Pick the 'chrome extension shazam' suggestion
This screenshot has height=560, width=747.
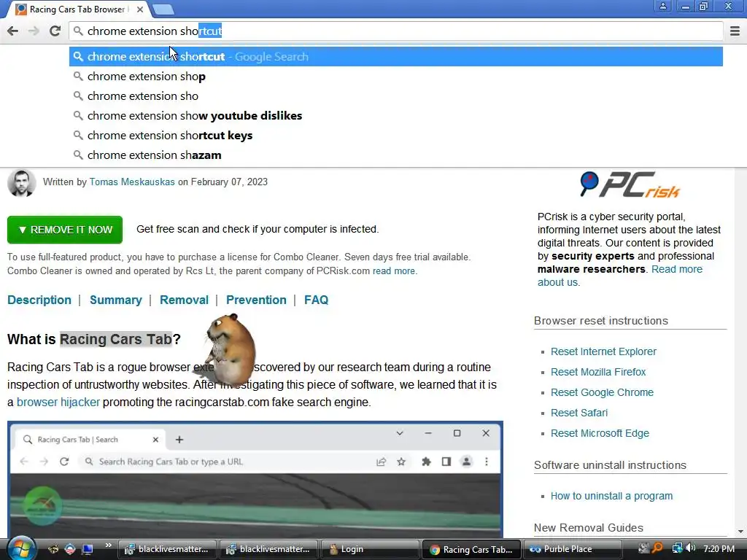coord(396,155)
